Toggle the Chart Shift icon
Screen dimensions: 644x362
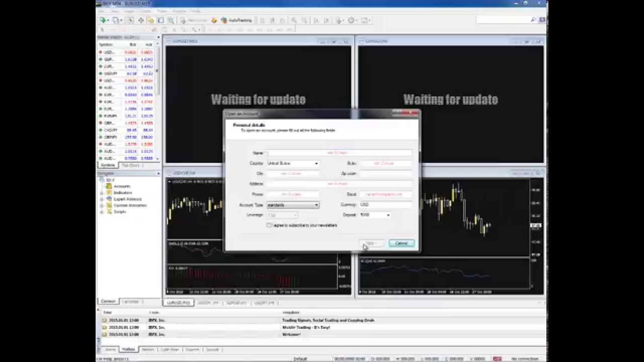pyautogui.click(x=327, y=20)
